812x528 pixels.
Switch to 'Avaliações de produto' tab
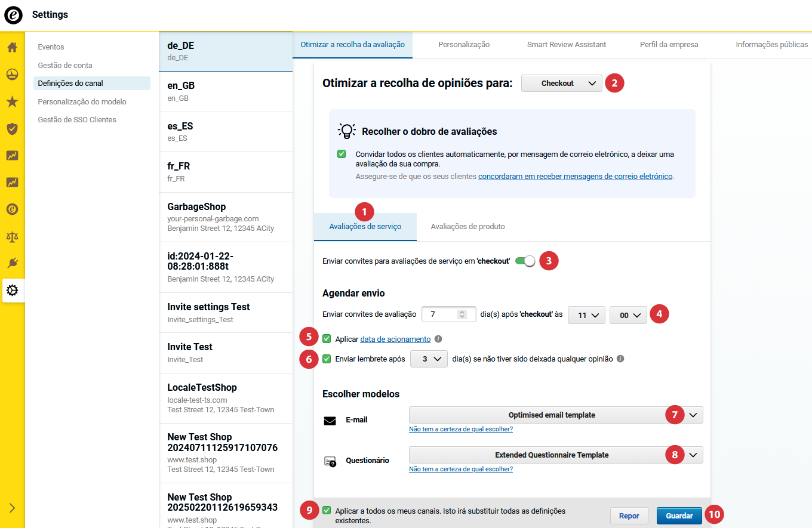coord(467,227)
